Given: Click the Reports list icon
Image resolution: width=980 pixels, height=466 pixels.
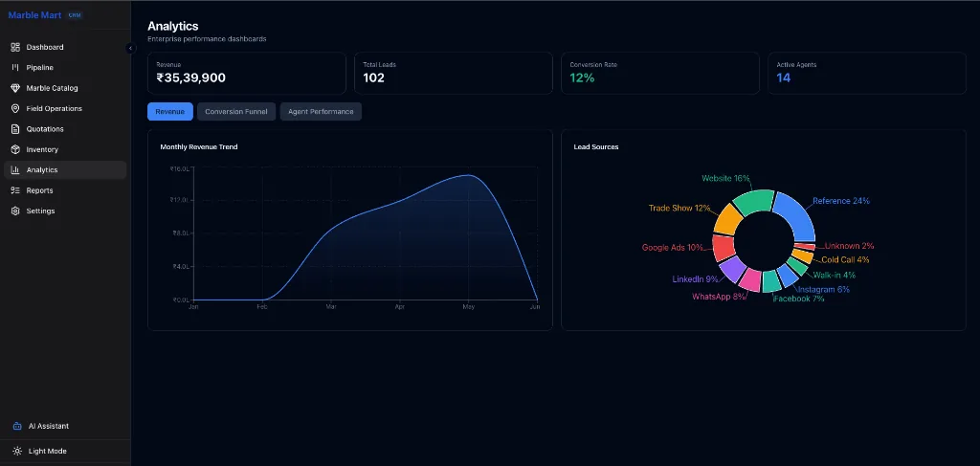Looking at the screenshot, I should point(15,190).
